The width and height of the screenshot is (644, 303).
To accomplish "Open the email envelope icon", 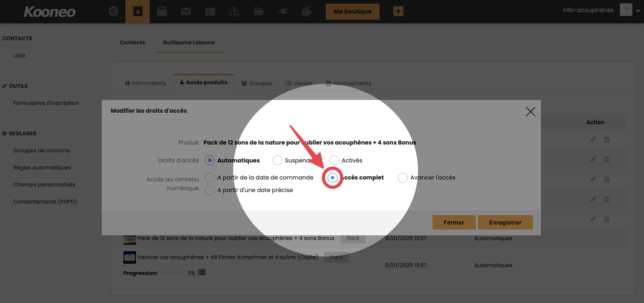I will tap(186, 11).
